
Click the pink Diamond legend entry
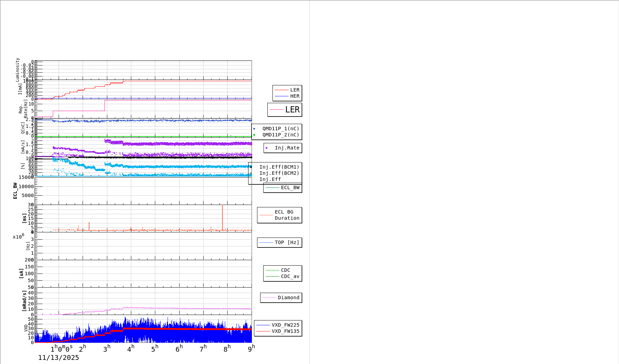[281, 298]
